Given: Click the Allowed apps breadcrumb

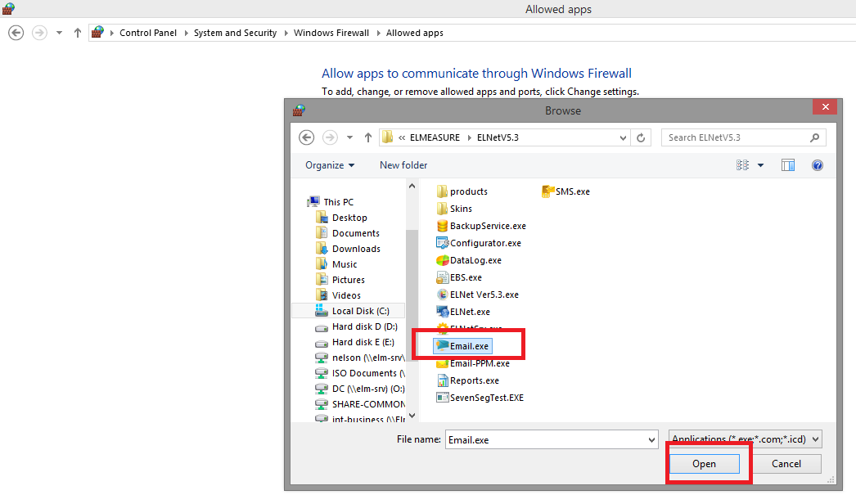Looking at the screenshot, I should [x=415, y=33].
